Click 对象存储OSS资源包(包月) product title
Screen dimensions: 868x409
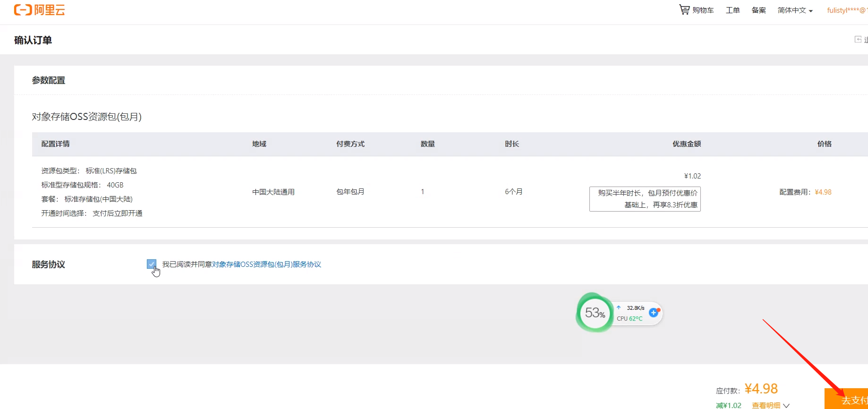click(x=87, y=117)
